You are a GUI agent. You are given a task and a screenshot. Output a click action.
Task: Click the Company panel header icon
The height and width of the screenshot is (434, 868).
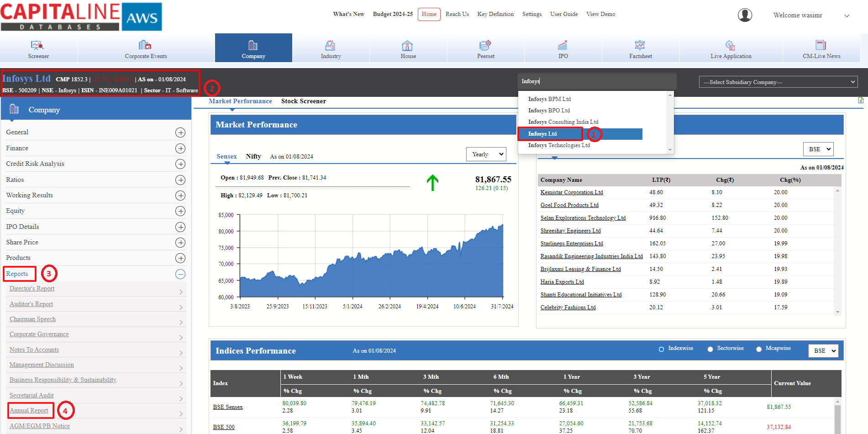[x=14, y=109]
